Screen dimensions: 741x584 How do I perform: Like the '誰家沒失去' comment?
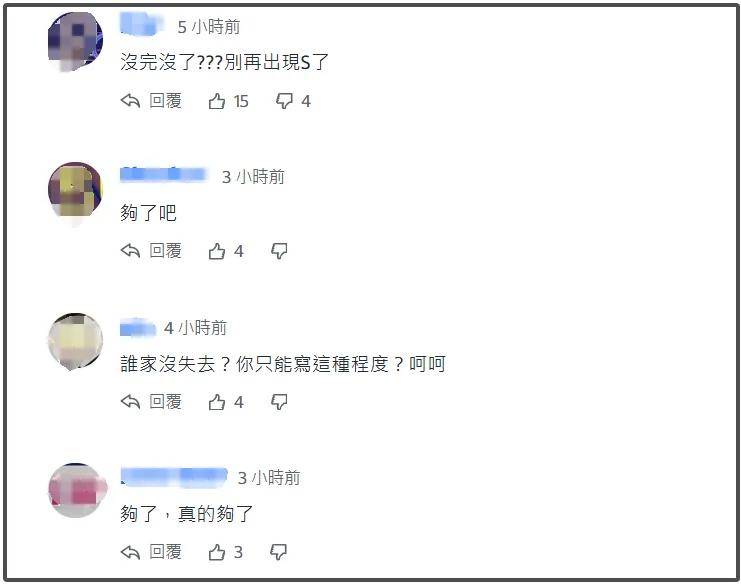[217, 402]
